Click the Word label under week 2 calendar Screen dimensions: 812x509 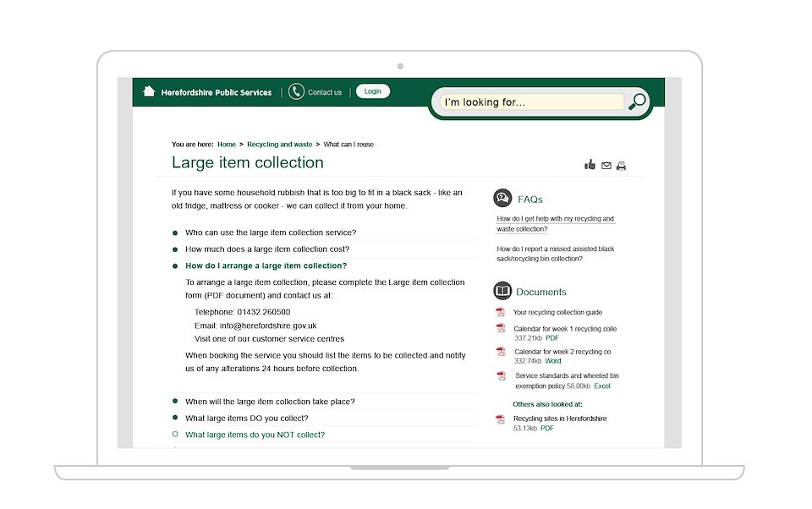pyautogui.click(x=553, y=361)
